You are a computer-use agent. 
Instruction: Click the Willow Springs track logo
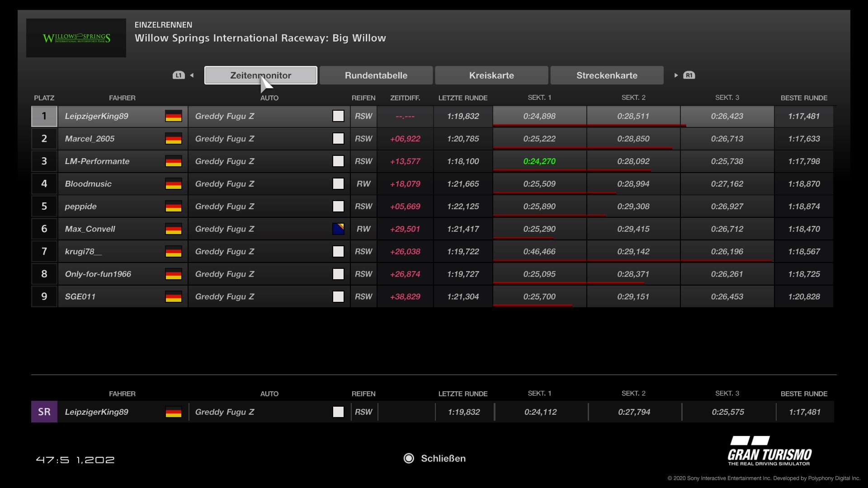tap(76, 38)
